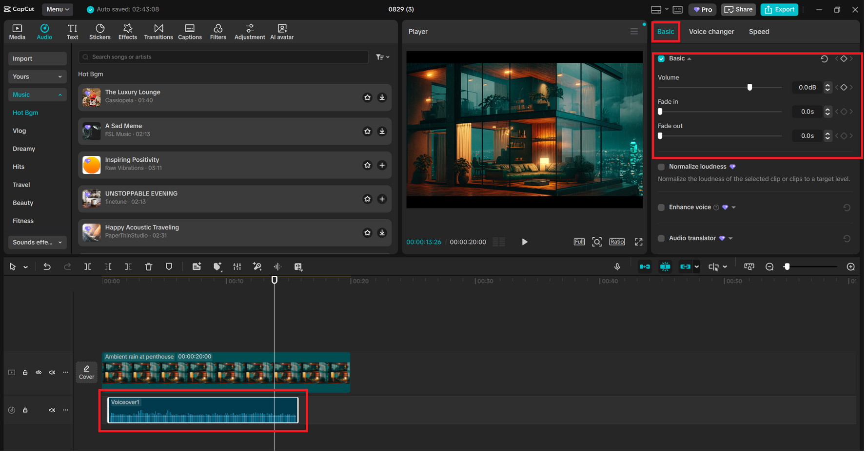Click the undo arrow in timeline toolbar

point(47,267)
